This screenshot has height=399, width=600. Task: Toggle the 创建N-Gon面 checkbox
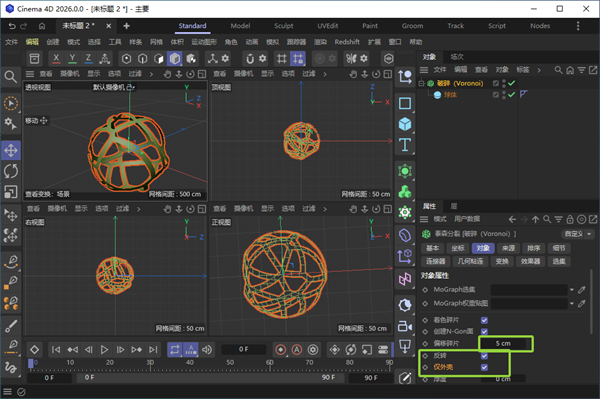(x=484, y=331)
